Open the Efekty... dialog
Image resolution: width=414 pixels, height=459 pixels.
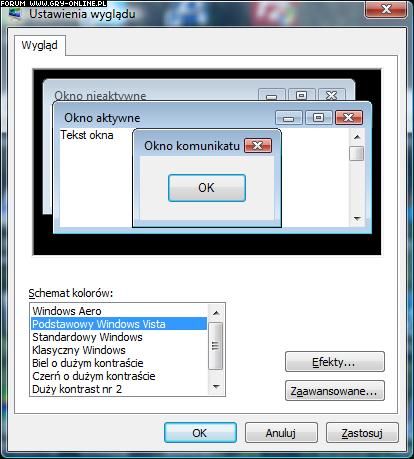(335, 362)
